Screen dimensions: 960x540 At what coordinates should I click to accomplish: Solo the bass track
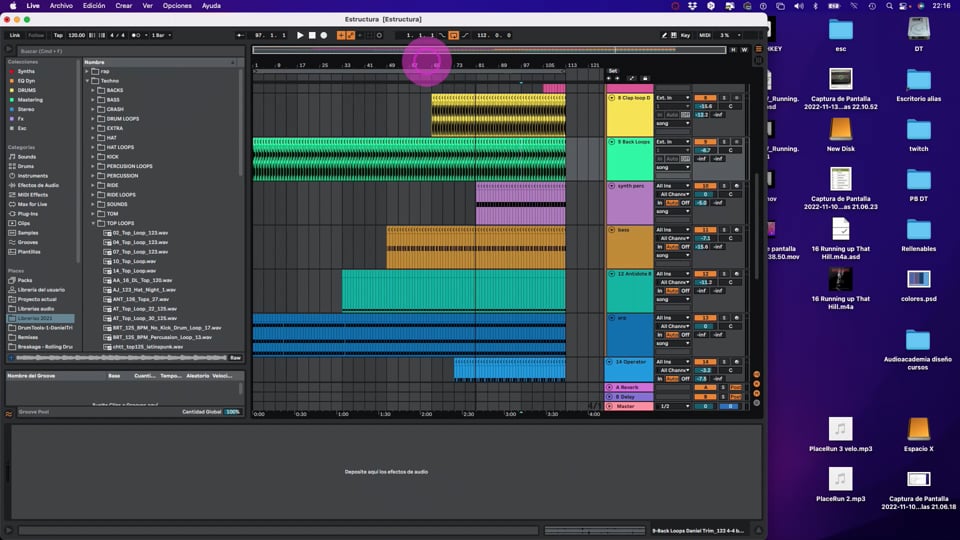coord(724,230)
